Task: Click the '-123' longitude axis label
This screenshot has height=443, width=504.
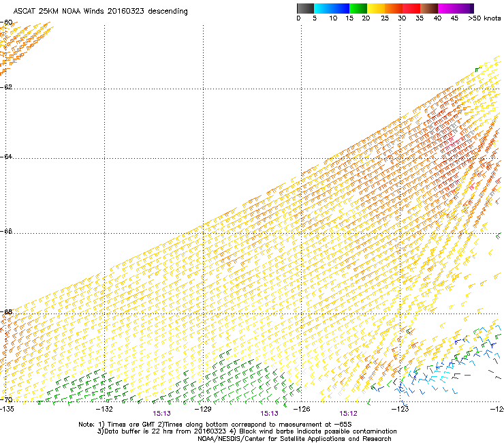Action: 400,409
